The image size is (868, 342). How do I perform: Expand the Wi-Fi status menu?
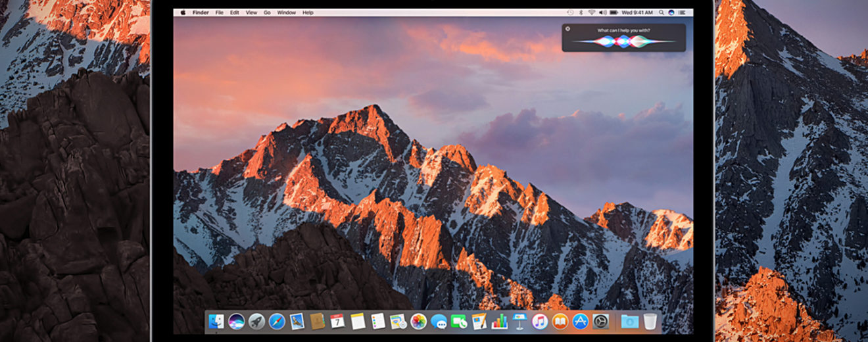click(x=591, y=12)
